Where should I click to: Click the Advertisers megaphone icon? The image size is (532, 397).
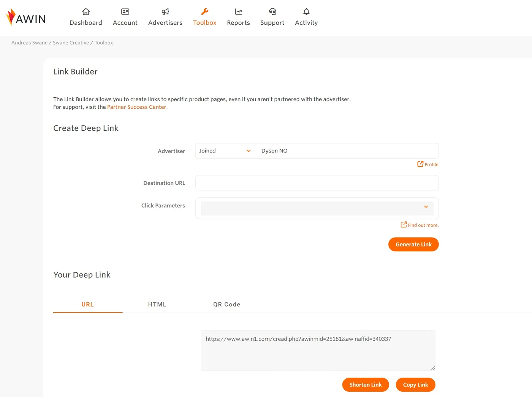tap(165, 11)
